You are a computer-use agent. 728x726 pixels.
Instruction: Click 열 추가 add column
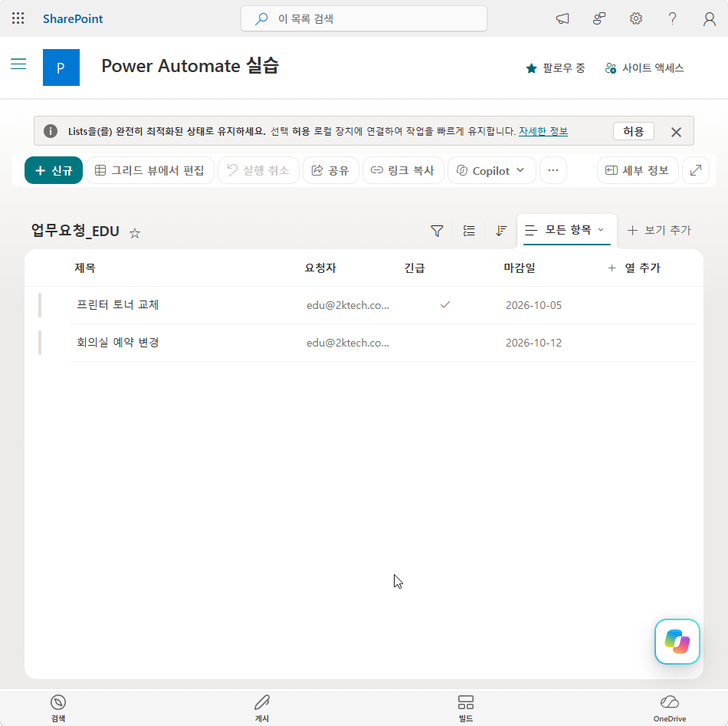(634, 268)
